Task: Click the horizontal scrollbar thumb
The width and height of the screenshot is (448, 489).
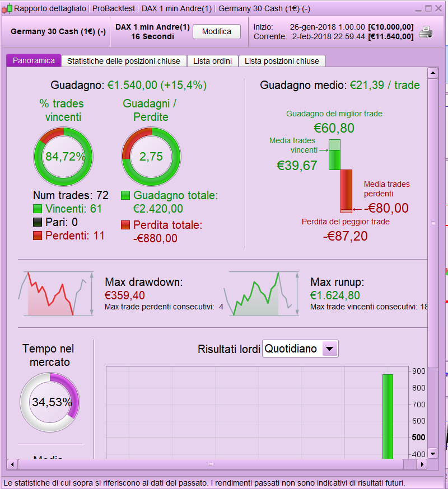Action: coord(211,464)
